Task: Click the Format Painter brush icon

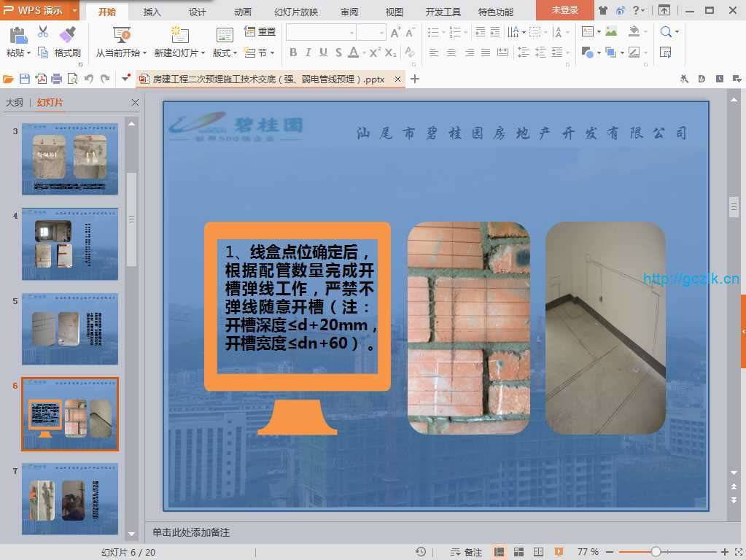Action: [x=67, y=34]
